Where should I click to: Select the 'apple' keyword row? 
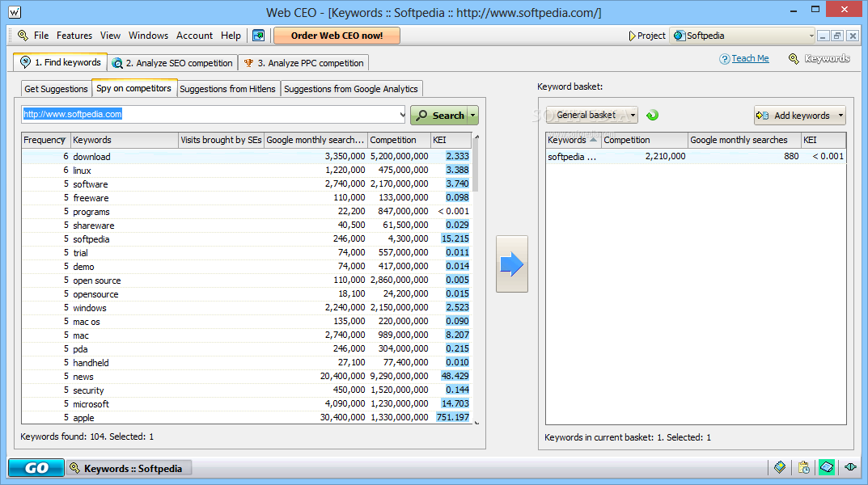(x=247, y=418)
